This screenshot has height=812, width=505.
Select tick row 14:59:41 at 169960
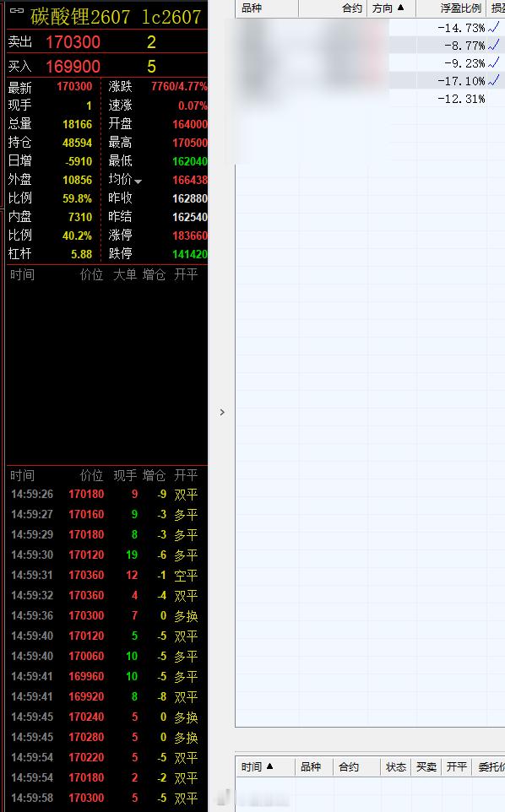(105, 676)
